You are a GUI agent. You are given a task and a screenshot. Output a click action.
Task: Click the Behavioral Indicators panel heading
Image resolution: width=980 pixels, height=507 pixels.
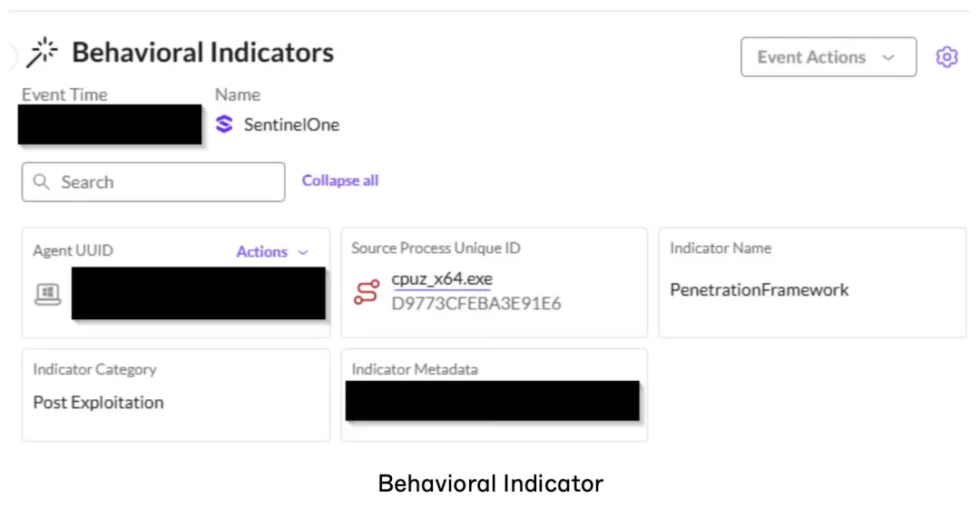[202, 54]
